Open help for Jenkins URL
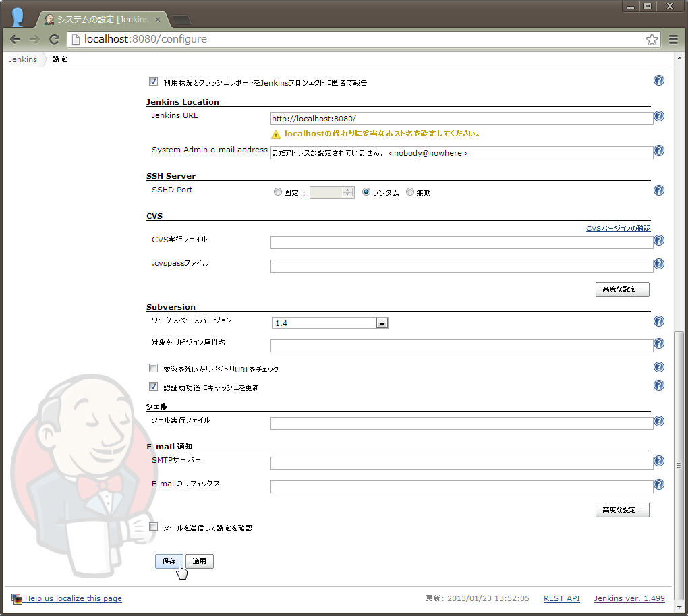Viewport: 688px width, 616px height. tap(658, 116)
